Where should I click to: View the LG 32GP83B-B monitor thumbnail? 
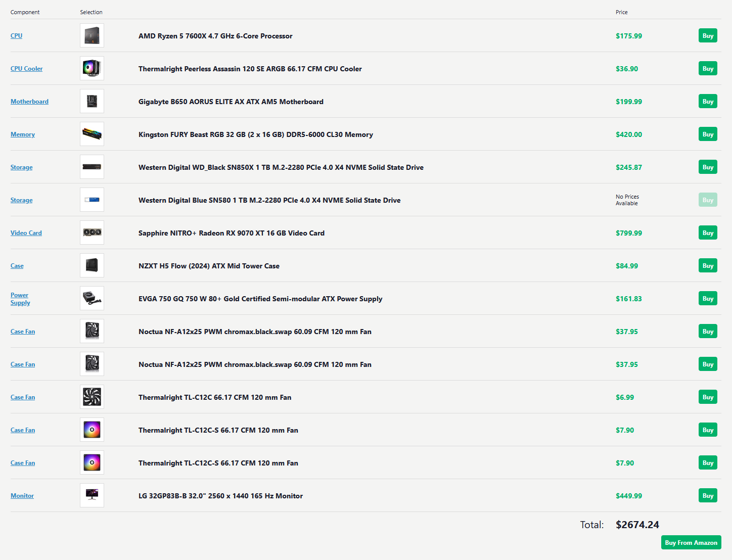(92, 495)
